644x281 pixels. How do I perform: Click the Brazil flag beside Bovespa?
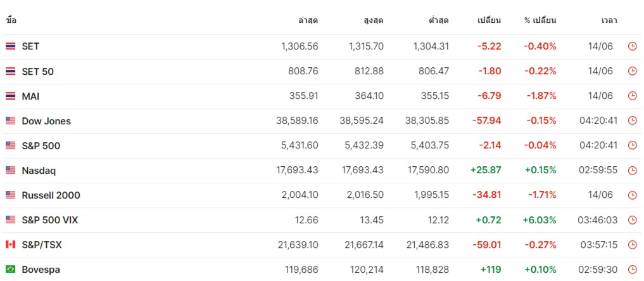pos(10,270)
